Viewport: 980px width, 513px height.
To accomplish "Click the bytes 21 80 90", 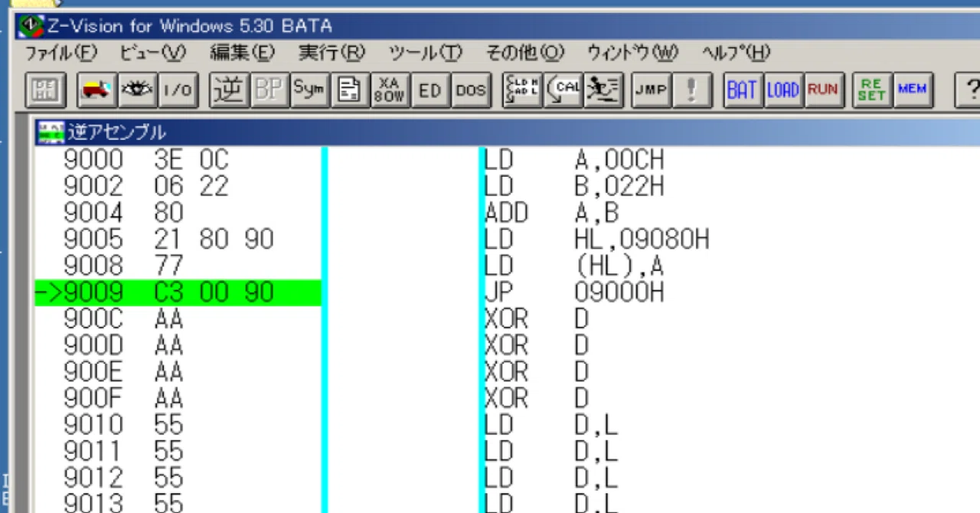I will pyautogui.click(x=214, y=239).
